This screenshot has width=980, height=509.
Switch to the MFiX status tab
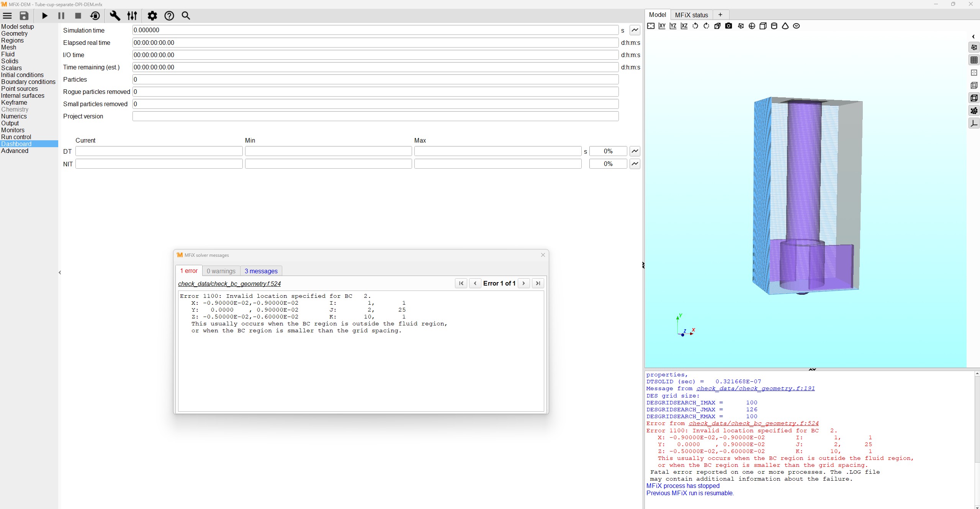point(691,15)
